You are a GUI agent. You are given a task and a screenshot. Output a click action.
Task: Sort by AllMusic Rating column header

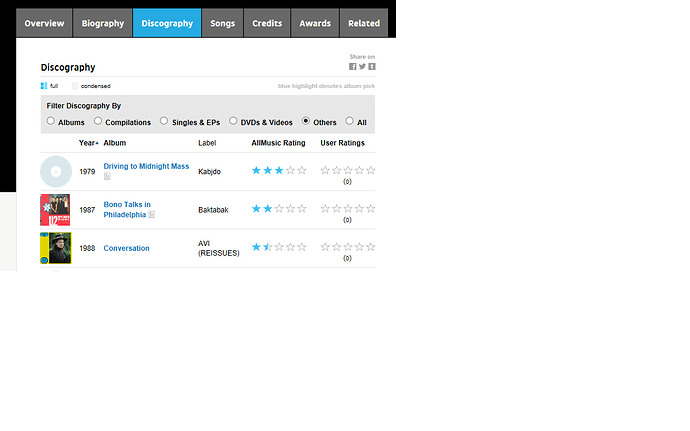278,143
